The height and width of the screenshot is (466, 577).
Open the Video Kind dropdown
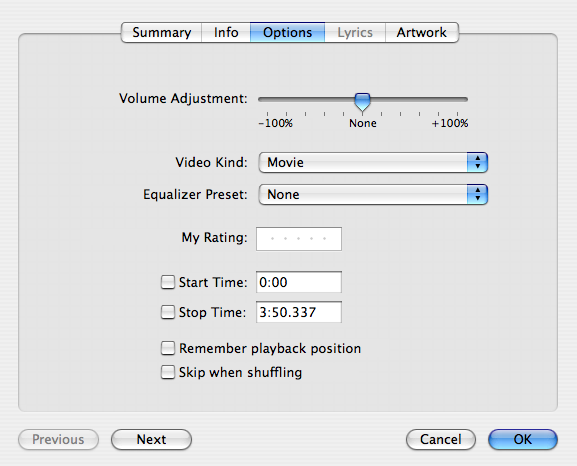tap(373, 162)
